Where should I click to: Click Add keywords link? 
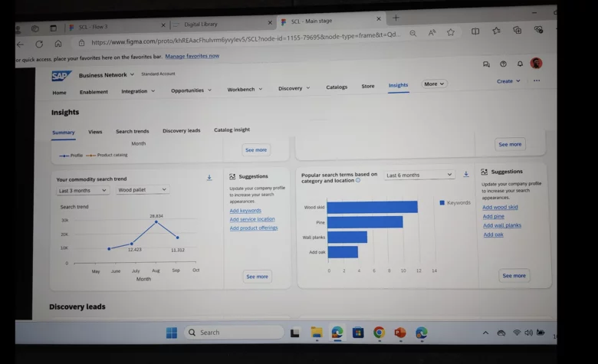[x=245, y=211]
